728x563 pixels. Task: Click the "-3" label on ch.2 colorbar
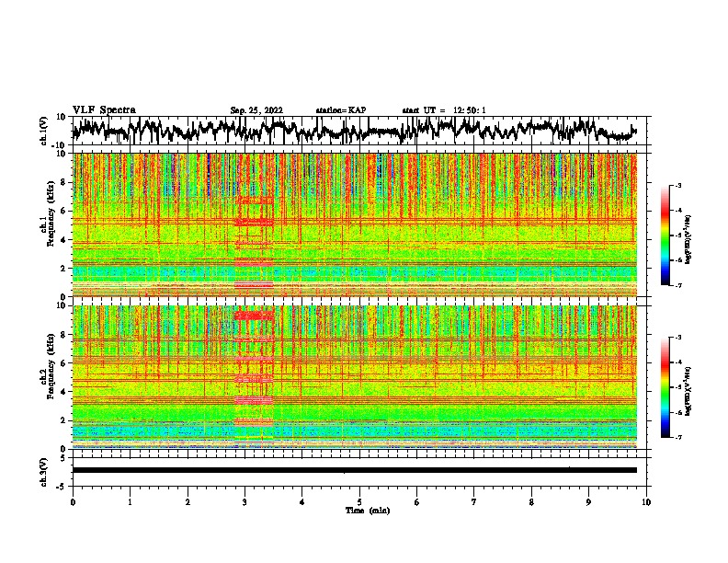678,338
